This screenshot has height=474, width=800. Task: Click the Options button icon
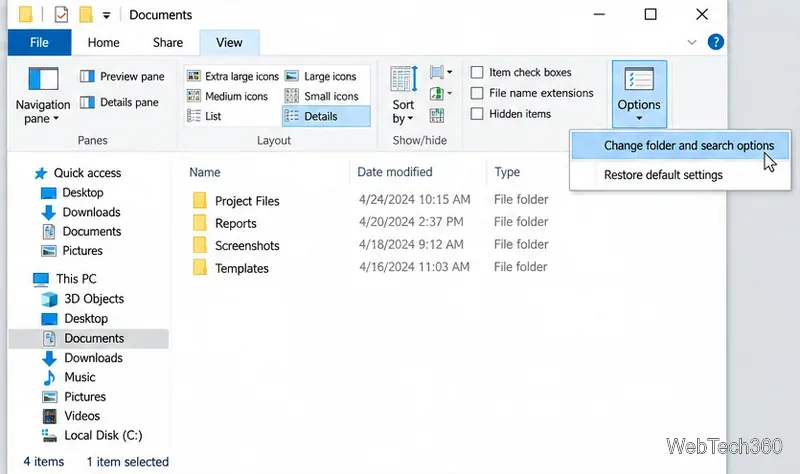(x=639, y=80)
